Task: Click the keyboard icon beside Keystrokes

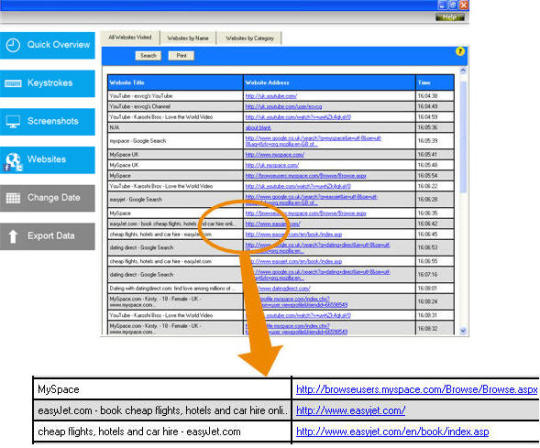Action: (13, 83)
